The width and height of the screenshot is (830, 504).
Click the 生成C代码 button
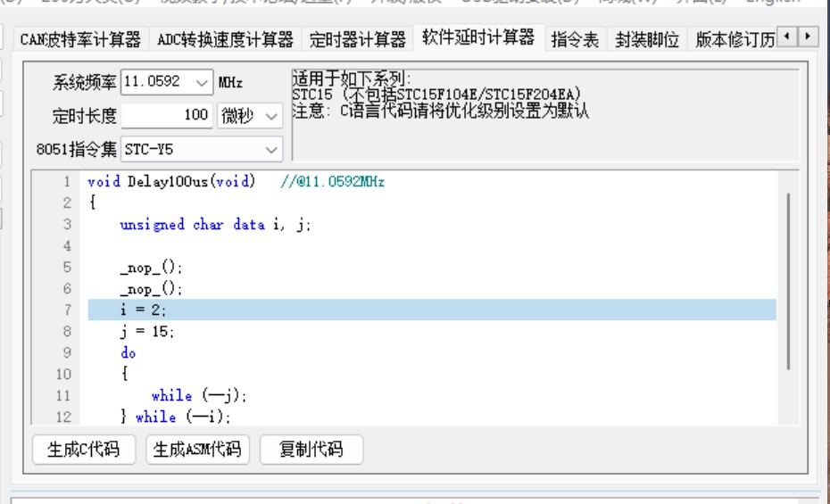coord(84,450)
